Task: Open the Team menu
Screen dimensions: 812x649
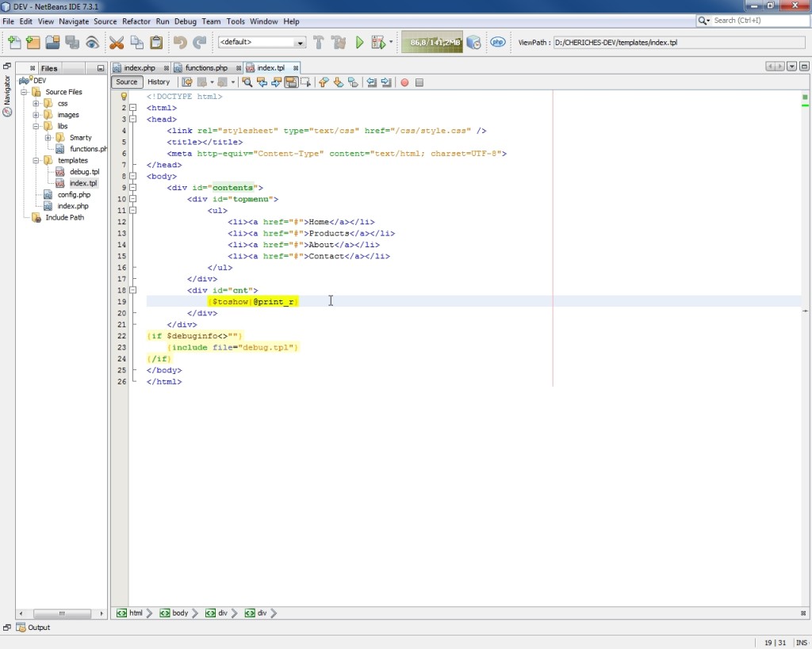Action: (x=211, y=21)
